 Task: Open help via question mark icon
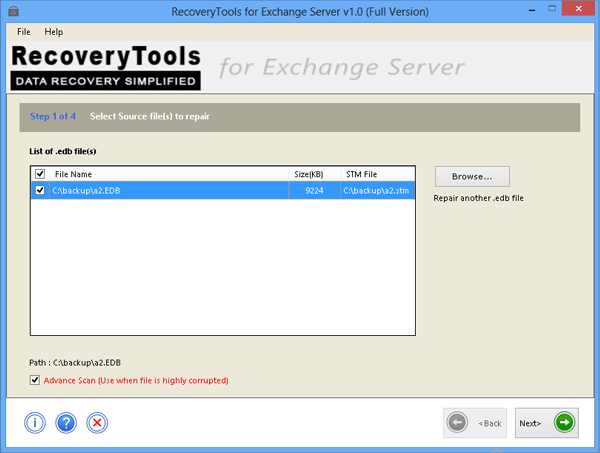(x=66, y=423)
